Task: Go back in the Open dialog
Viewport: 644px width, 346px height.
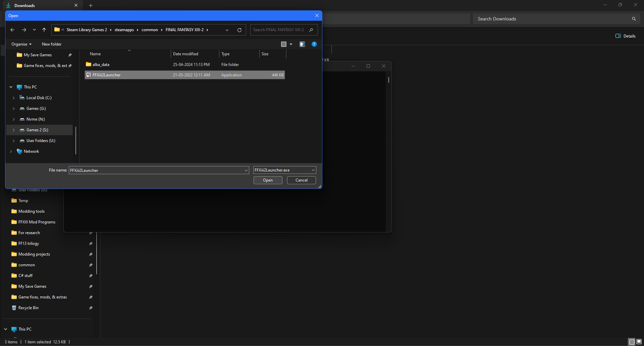Action: pos(12,30)
